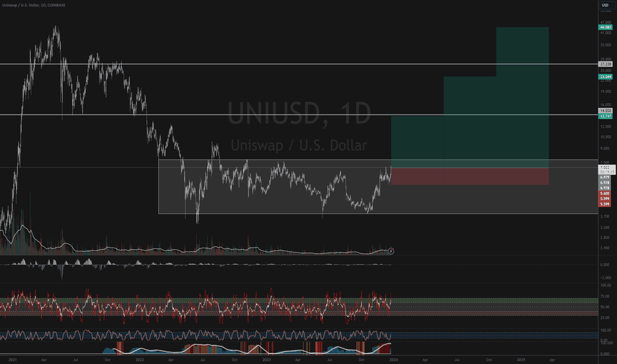Click the 2021 label on the time axis
This screenshot has width=617, height=364.
tap(13, 359)
